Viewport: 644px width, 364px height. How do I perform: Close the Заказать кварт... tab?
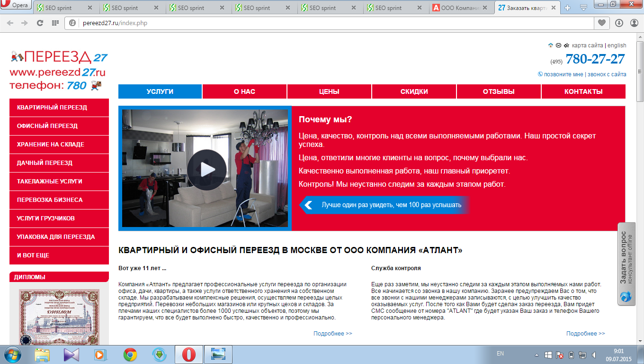pos(555,8)
